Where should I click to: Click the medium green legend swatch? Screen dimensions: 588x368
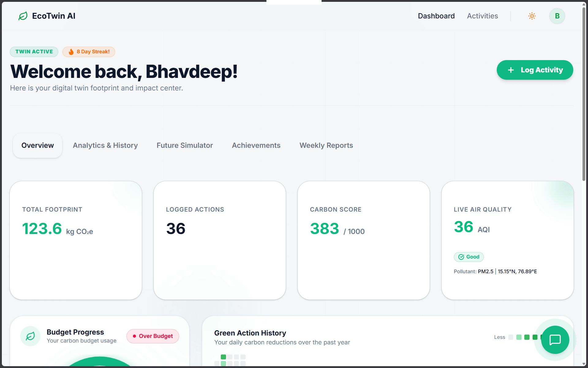(x=527, y=337)
